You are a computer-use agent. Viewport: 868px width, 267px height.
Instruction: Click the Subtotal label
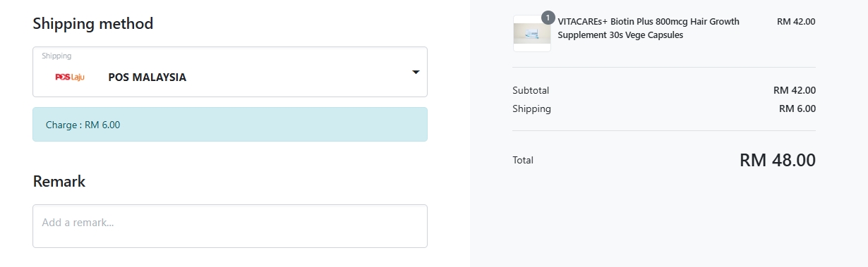531,90
